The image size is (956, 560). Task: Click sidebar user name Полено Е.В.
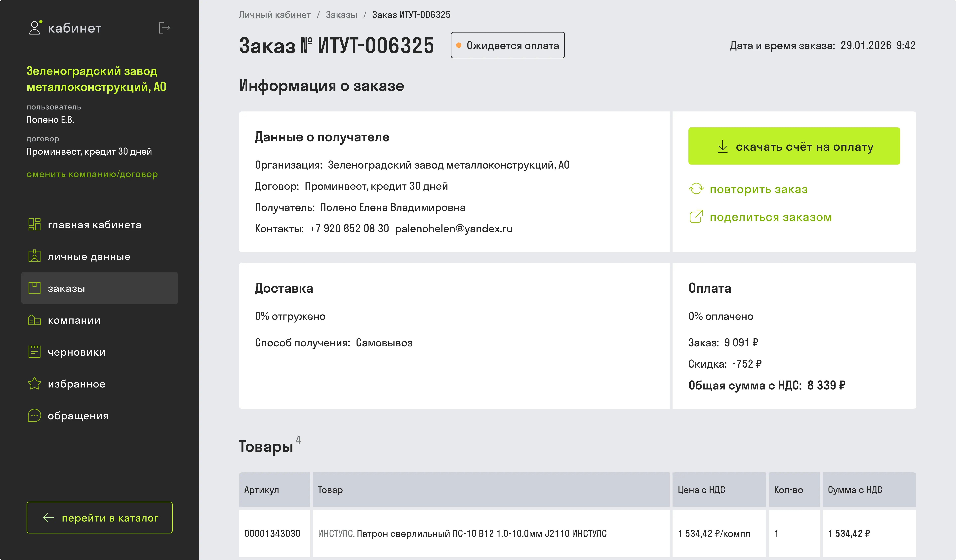click(x=50, y=120)
